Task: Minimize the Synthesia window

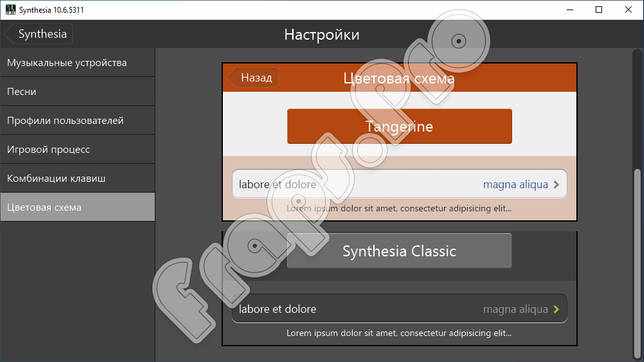Action: pos(570,10)
